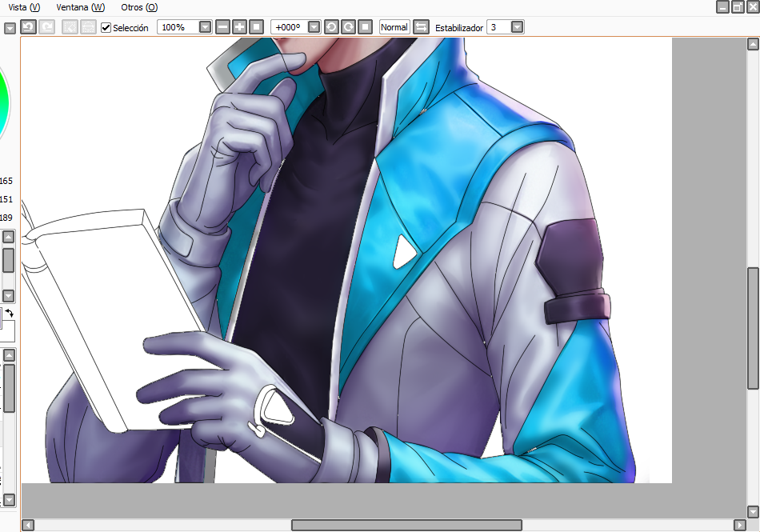Reset the zoom level using the square button
The image size is (760, 532).
[257, 27]
